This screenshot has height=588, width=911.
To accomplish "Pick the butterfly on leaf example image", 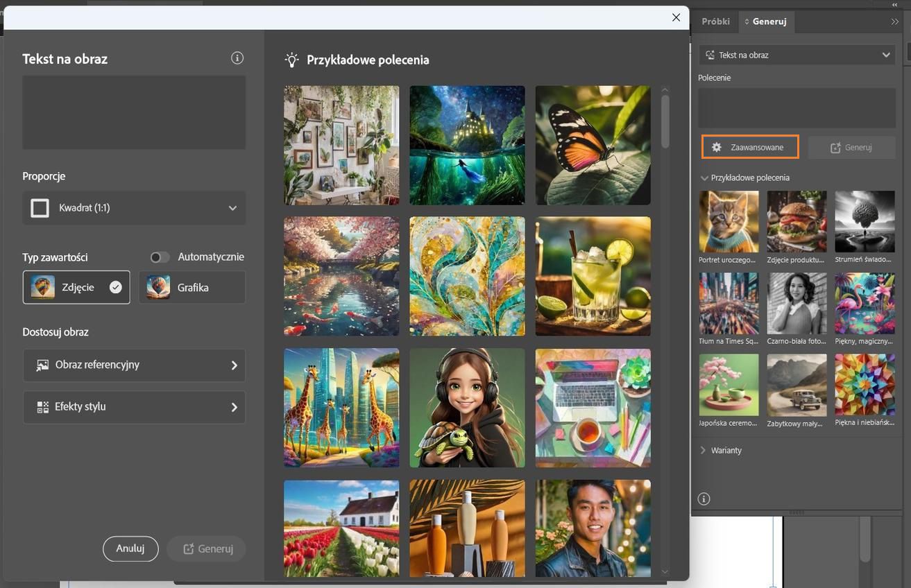I will [x=593, y=145].
